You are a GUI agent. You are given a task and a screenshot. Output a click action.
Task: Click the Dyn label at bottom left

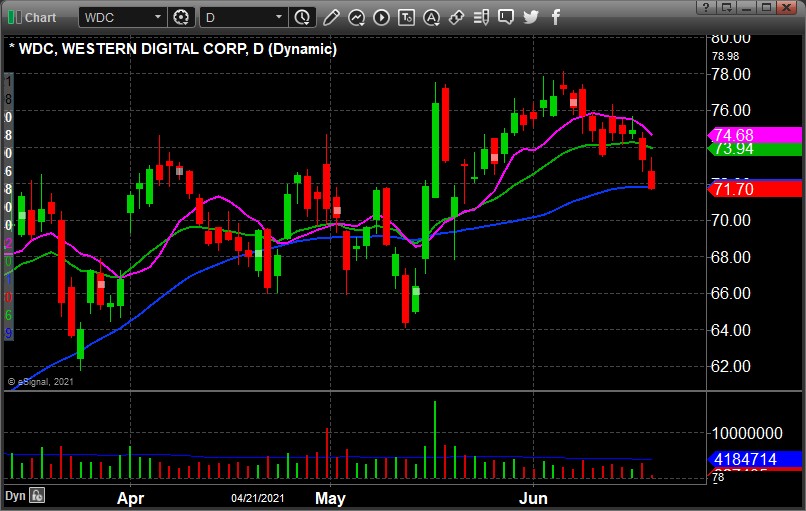[x=15, y=496]
